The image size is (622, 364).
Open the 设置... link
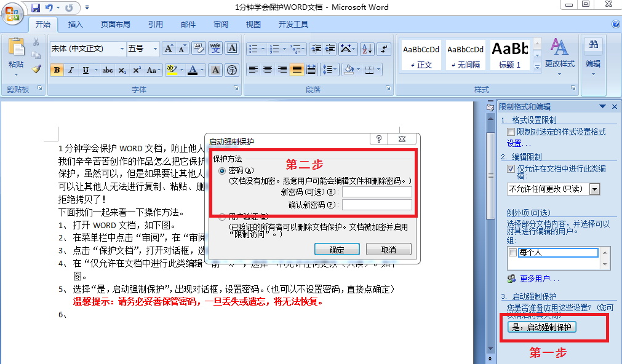tap(518, 143)
